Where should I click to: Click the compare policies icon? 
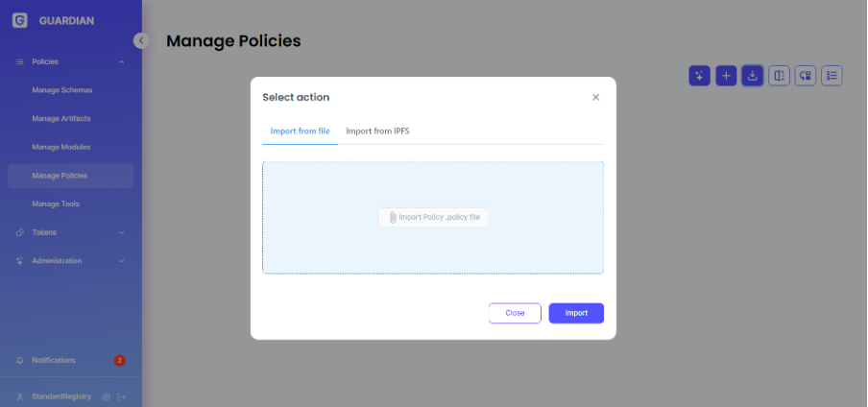[x=780, y=76]
